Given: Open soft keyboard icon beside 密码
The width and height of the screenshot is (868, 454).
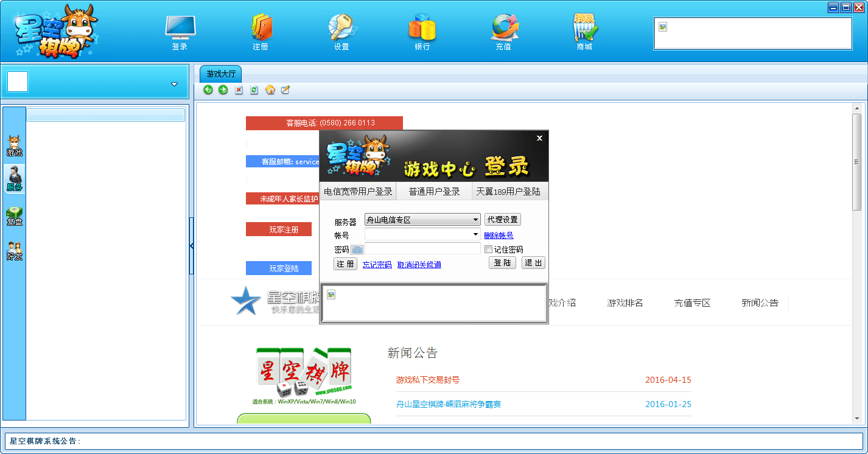Looking at the screenshot, I should 357,250.
